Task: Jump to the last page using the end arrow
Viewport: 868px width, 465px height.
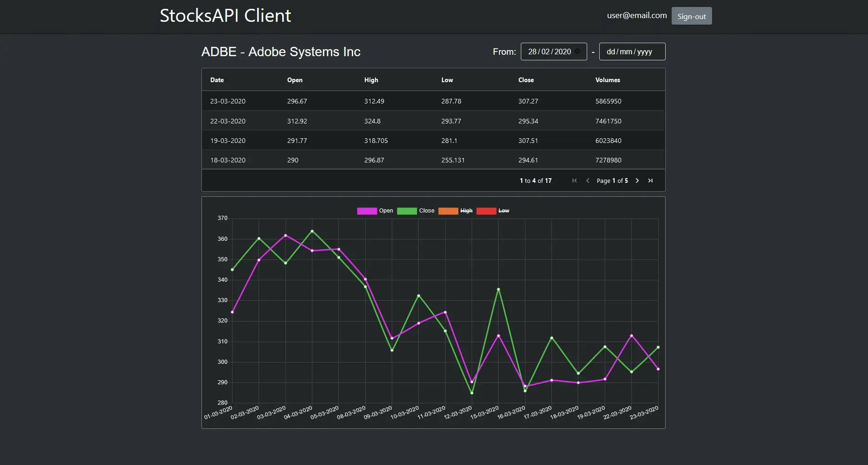Action: tap(650, 181)
